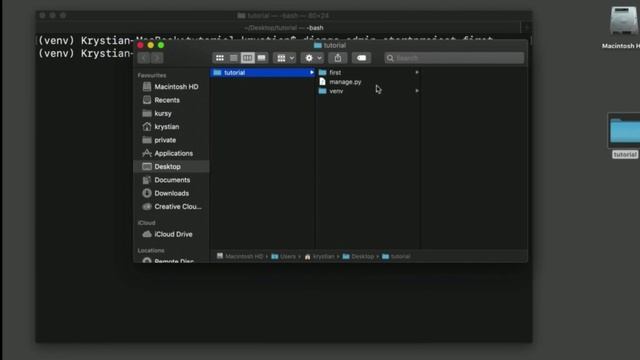Screen dimensions: 640x360
Task: Switch Finder to gallery view
Action: pyautogui.click(x=261, y=58)
